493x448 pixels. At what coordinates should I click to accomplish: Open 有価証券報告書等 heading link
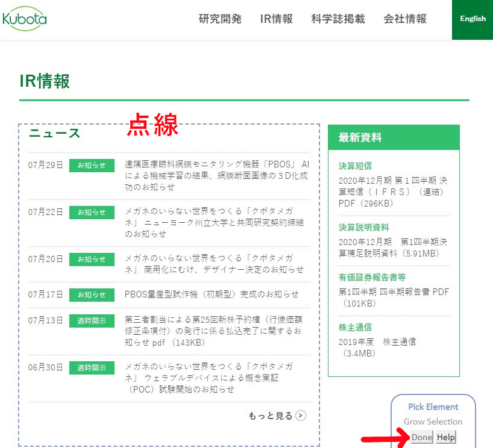372,277
